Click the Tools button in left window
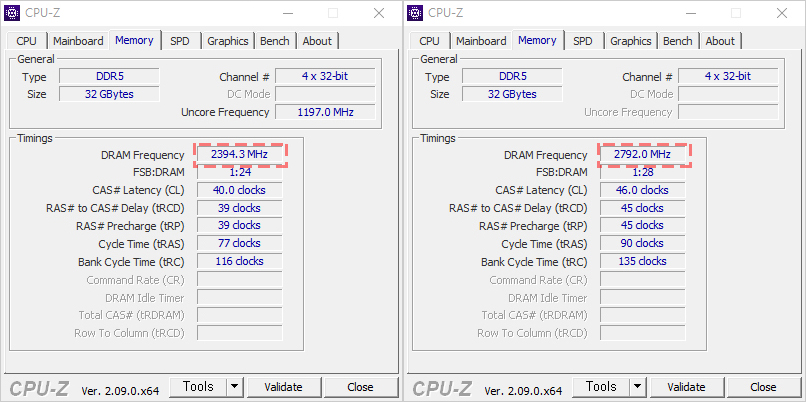The image size is (806, 402). (x=198, y=387)
